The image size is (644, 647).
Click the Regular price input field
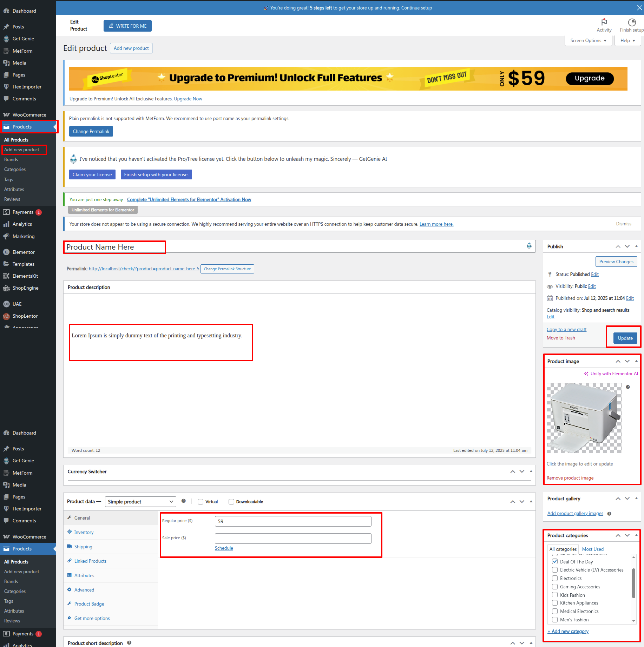pyautogui.click(x=293, y=521)
